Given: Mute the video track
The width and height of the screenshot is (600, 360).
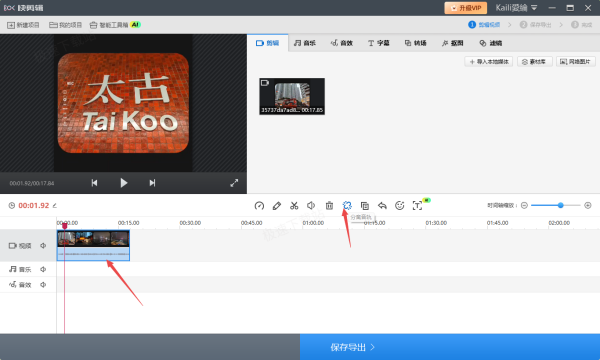Looking at the screenshot, I should (43, 246).
